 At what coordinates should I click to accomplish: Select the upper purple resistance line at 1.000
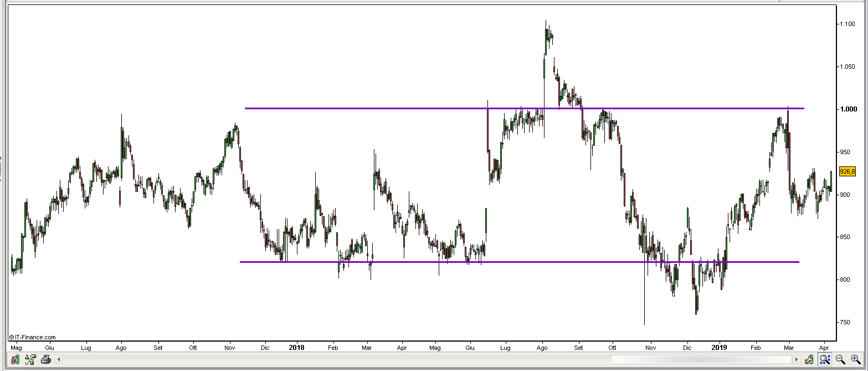click(x=524, y=108)
